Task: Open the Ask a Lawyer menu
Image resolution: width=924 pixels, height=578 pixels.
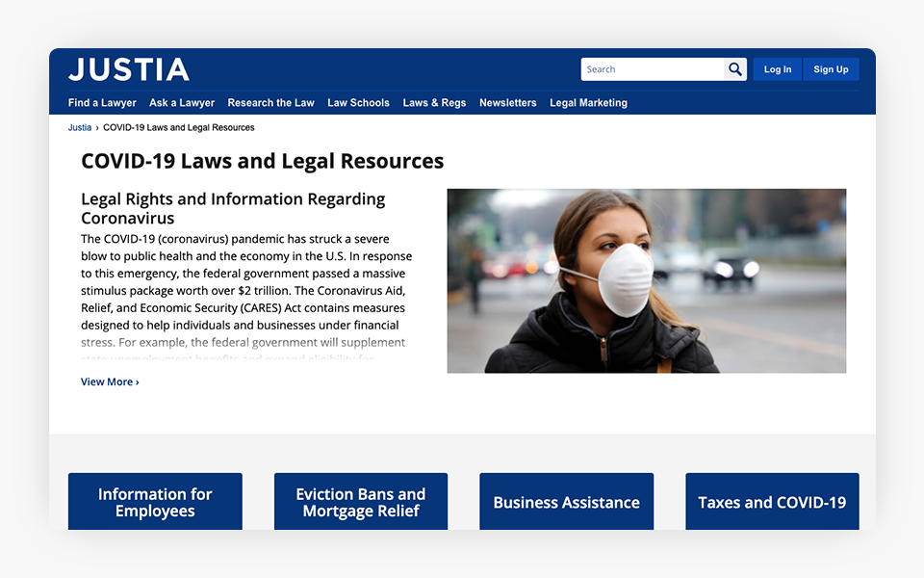Action: (182, 103)
